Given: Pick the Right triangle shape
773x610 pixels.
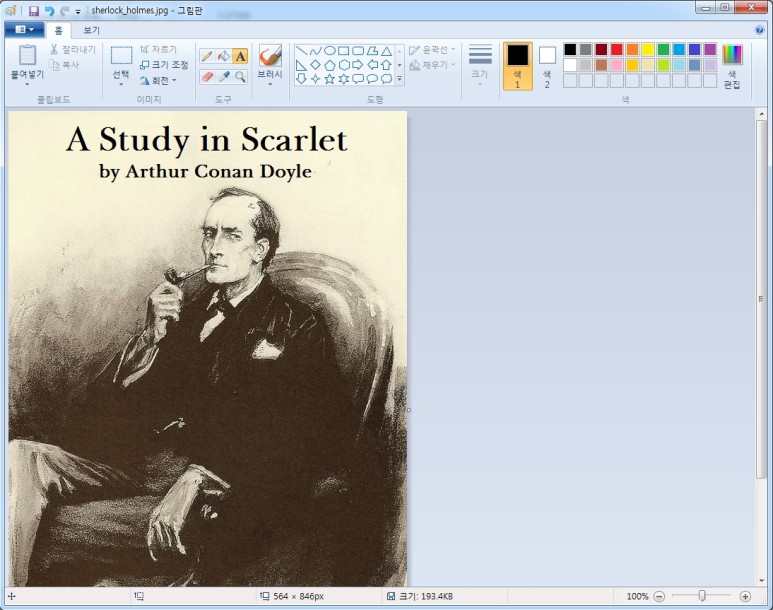Looking at the screenshot, I should pos(301,65).
